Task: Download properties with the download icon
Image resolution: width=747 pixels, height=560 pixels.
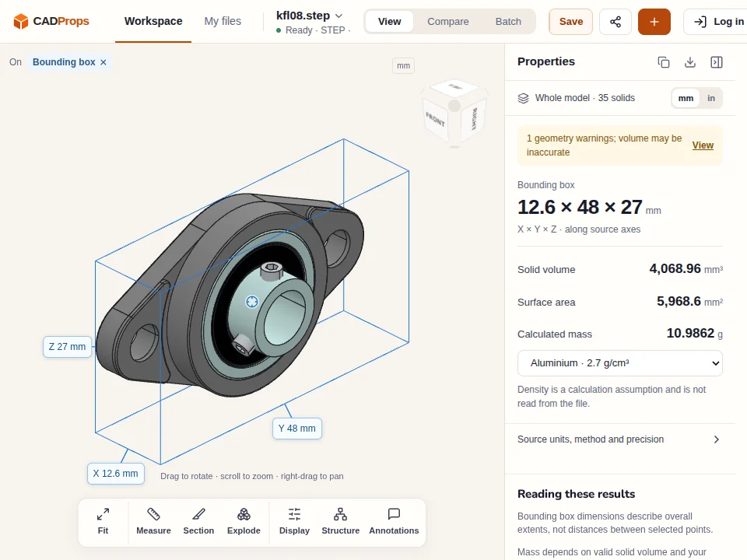Action: pyautogui.click(x=690, y=62)
